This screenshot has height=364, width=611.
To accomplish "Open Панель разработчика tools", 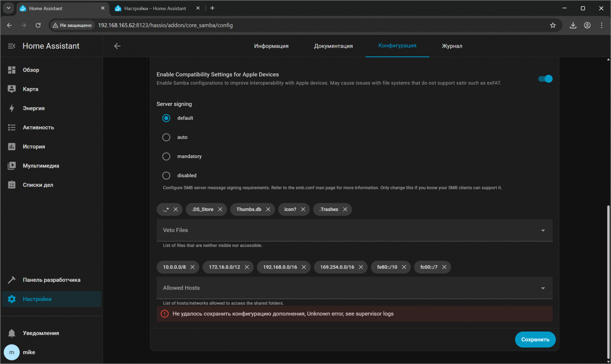I will click(51, 279).
